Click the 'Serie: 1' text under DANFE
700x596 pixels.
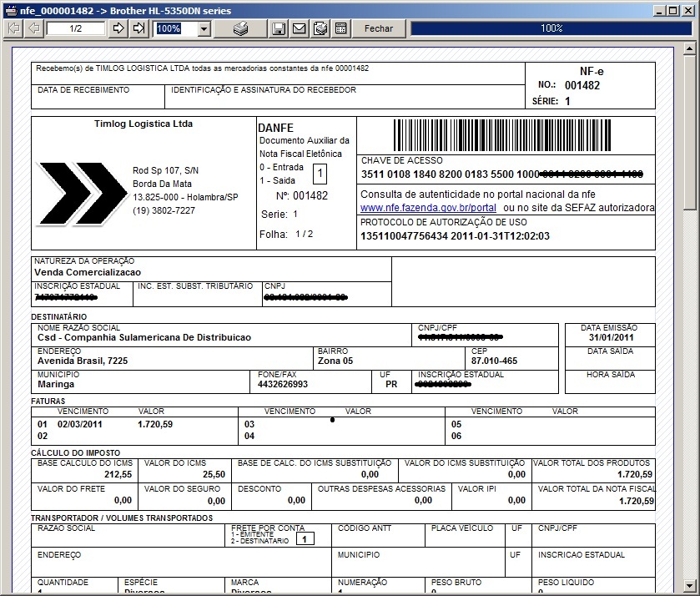coord(279,215)
